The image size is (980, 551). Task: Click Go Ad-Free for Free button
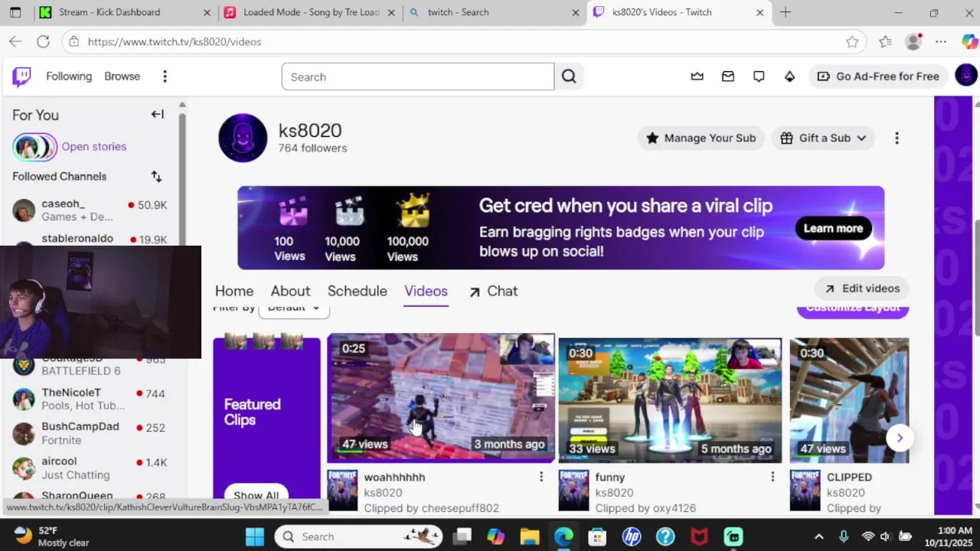[878, 77]
